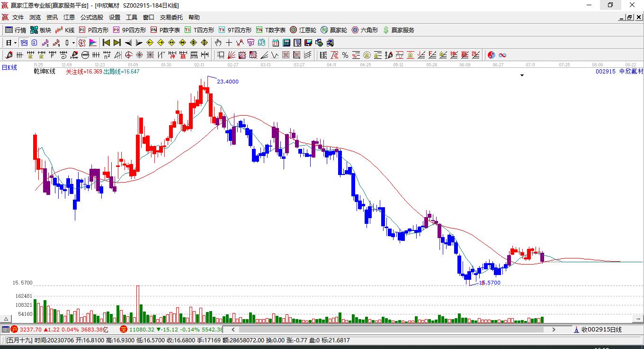Jump to the first bar with skip-to-start
This screenshot has width=644, height=349.
tap(107, 43)
